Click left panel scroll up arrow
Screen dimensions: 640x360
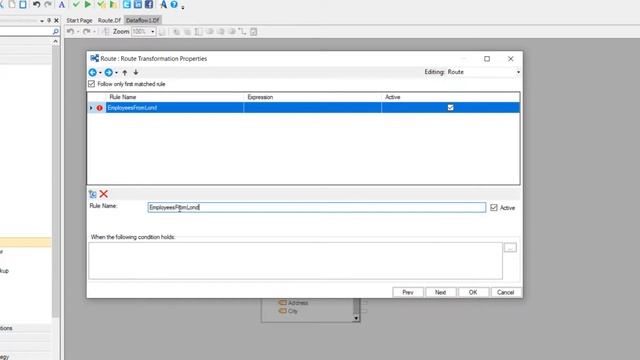[x=56, y=41]
